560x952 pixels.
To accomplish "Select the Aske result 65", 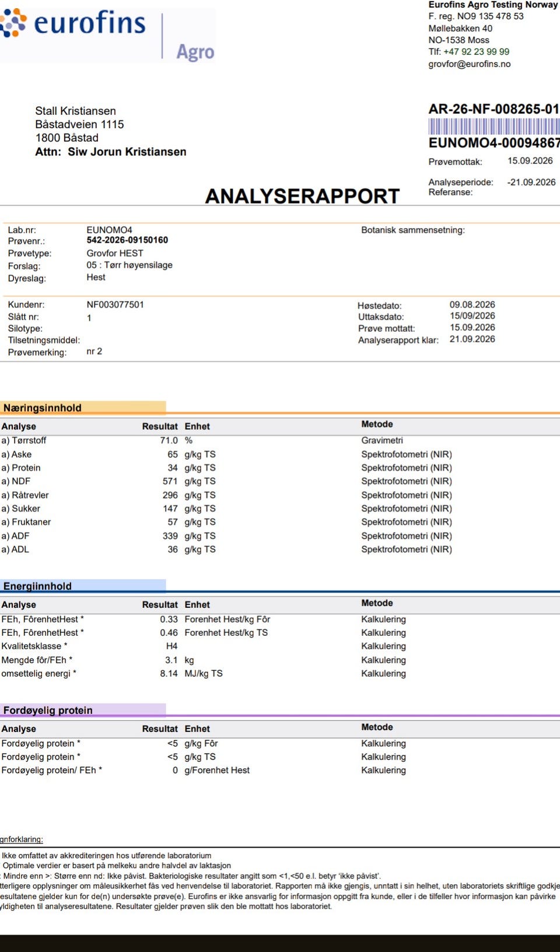I will [x=173, y=454].
